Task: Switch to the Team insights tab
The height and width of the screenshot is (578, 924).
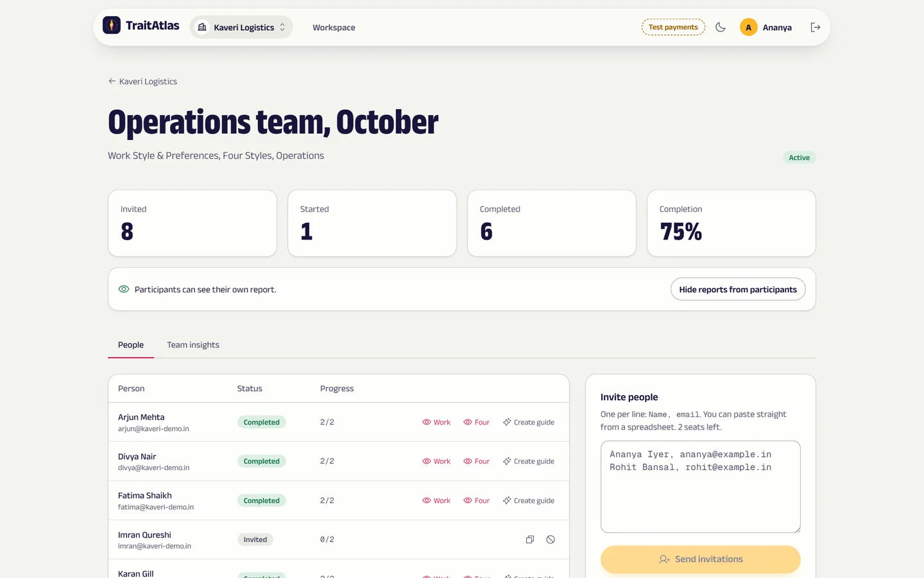Action: pyautogui.click(x=193, y=345)
